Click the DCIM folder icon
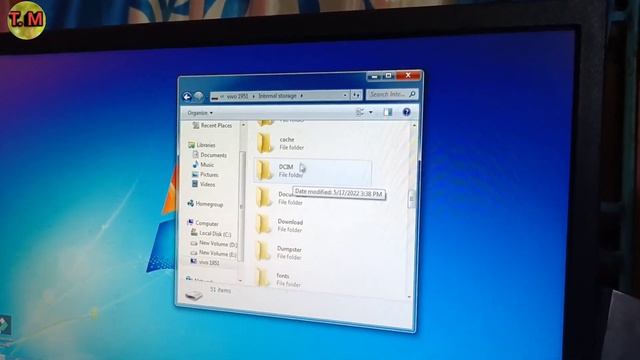Screen dimensions: 640x360 click(x=264, y=170)
